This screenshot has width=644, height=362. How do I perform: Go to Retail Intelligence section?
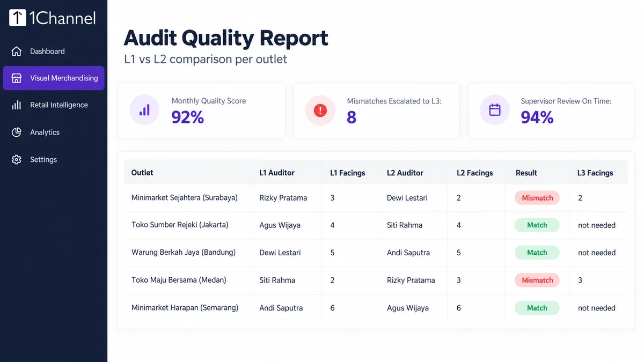tap(54, 105)
